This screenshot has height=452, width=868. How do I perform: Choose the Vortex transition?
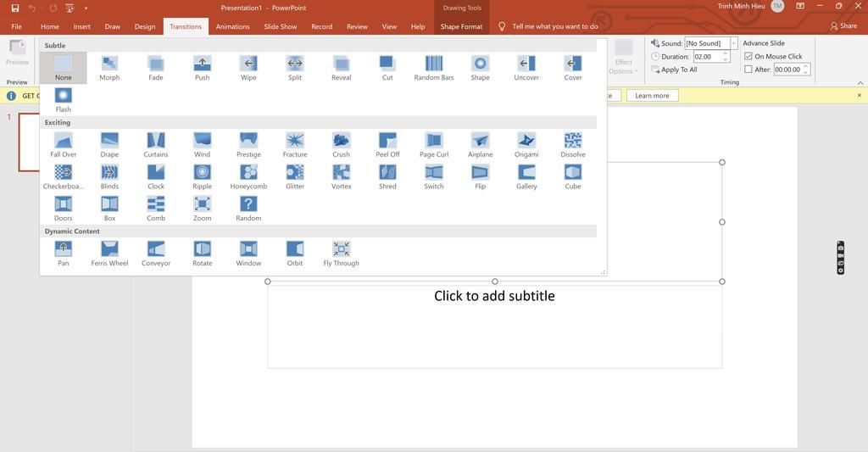[341, 176]
